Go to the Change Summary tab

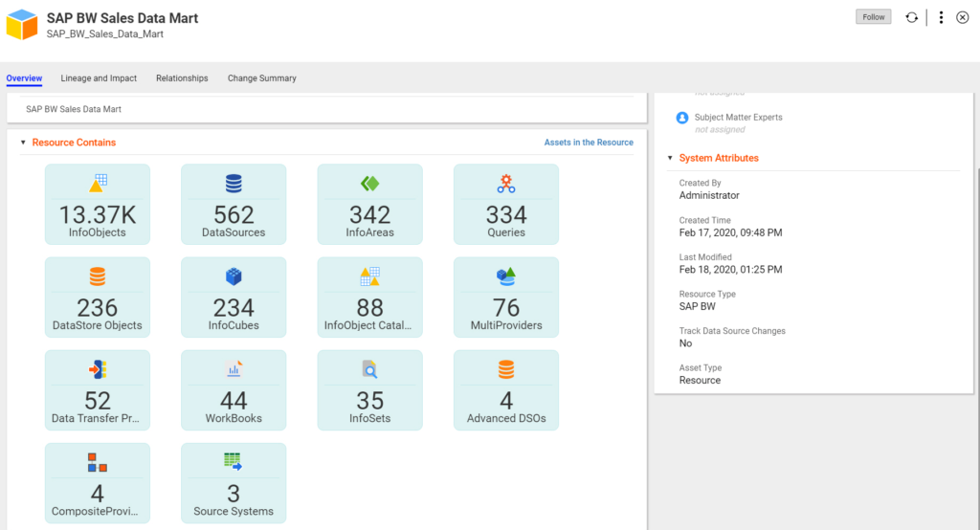(x=261, y=78)
